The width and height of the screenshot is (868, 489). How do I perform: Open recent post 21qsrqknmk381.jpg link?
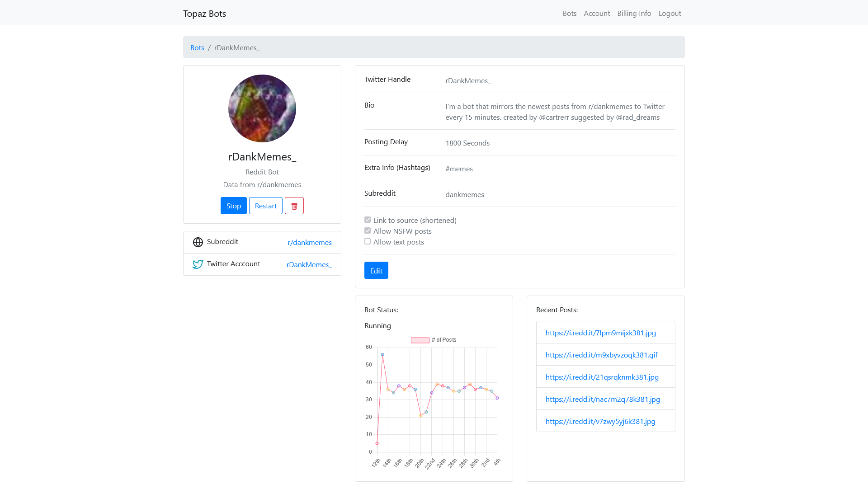pos(602,377)
